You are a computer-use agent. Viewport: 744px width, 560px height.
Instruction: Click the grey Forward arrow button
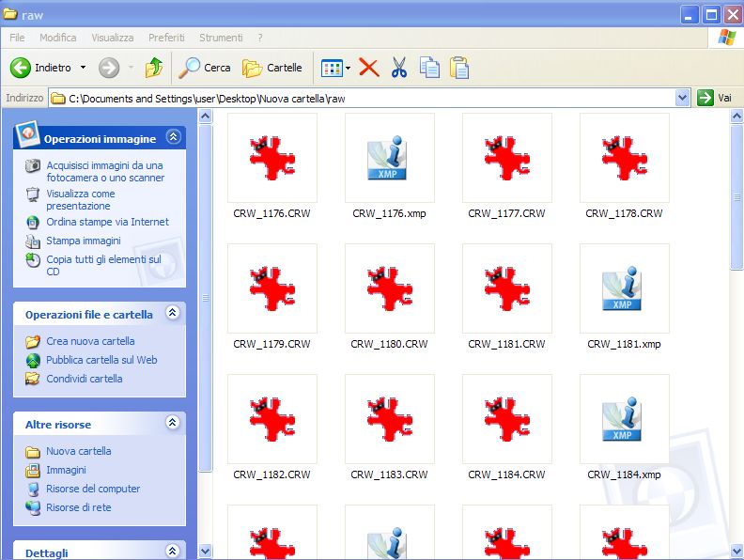click(x=109, y=68)
